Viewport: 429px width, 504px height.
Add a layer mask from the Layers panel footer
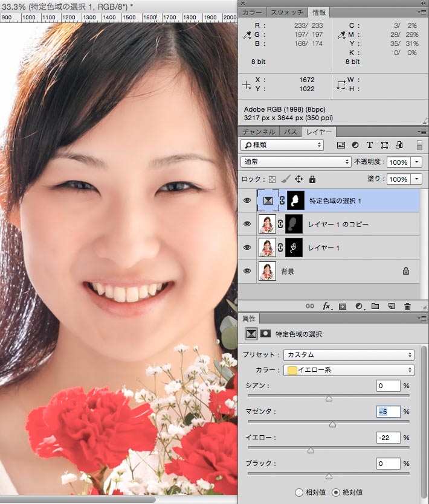click(343, 307)
